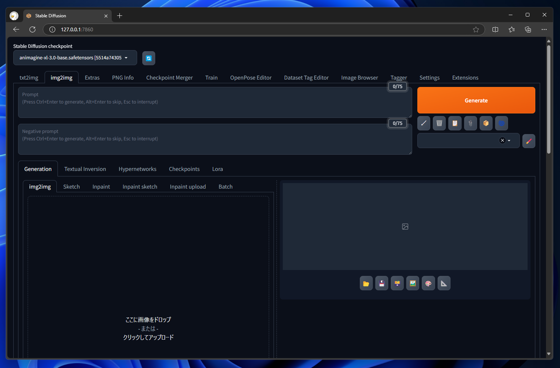This screenshot has height=368, width=560.
Task: Send output to extras with the triangle ruler icon
Action: [x=444, y=283]
